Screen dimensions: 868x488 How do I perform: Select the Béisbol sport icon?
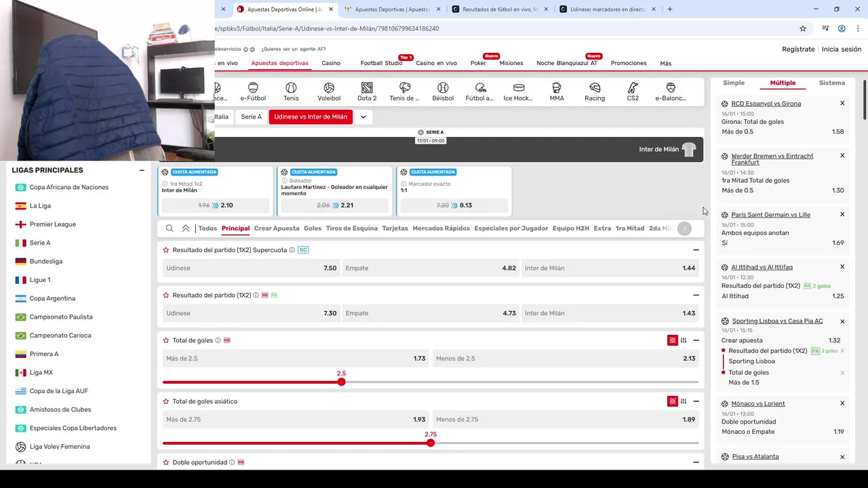443,91
